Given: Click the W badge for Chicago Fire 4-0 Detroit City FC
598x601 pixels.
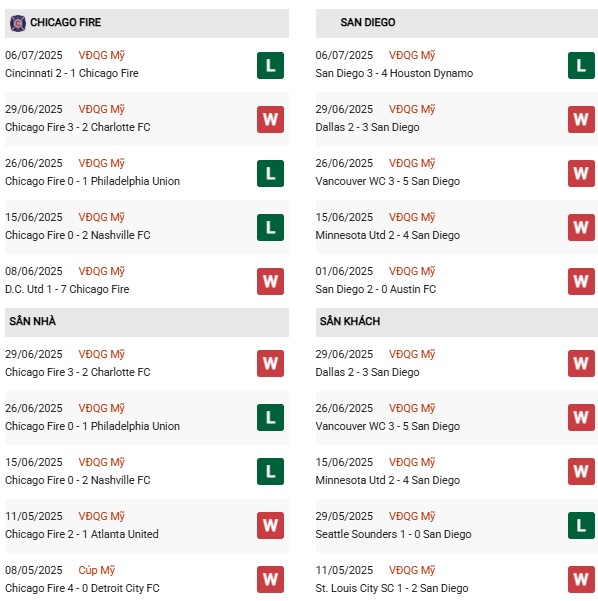Looking at the screenshot, I should pos(270,580).
